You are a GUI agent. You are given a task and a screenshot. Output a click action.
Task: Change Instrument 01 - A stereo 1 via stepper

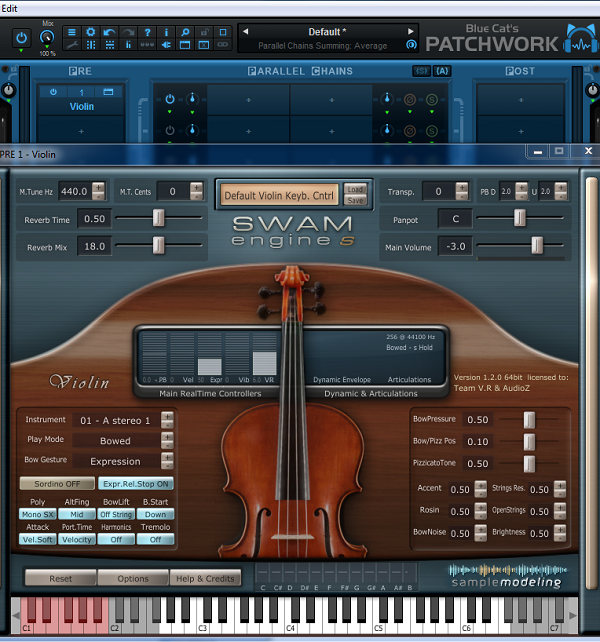pos(167,420)
